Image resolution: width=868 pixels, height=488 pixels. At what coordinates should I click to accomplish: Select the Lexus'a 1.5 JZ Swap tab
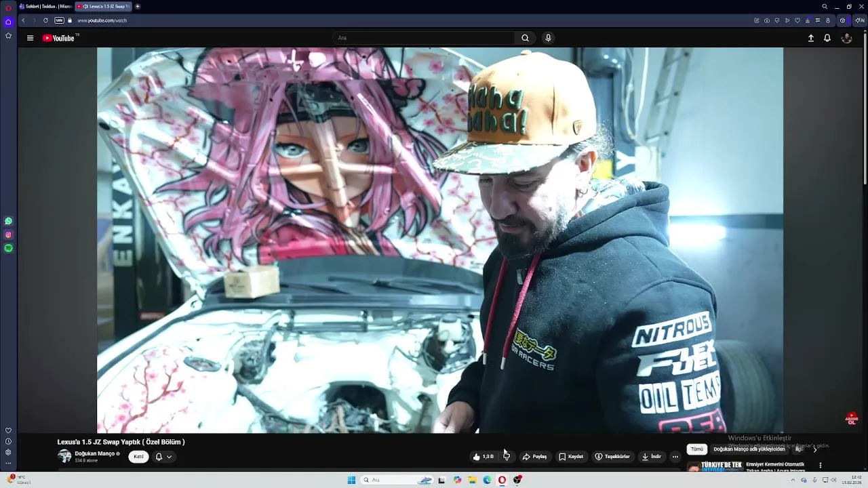click(102, 6)
